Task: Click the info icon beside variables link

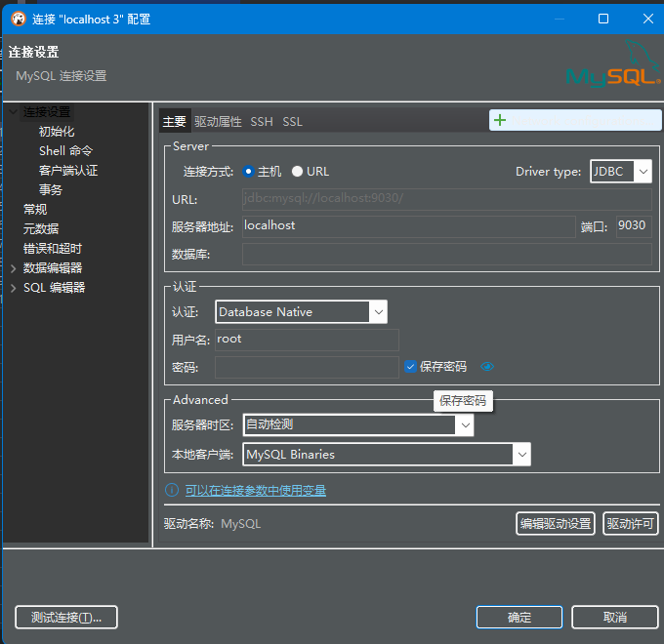Action: point(172,490)
